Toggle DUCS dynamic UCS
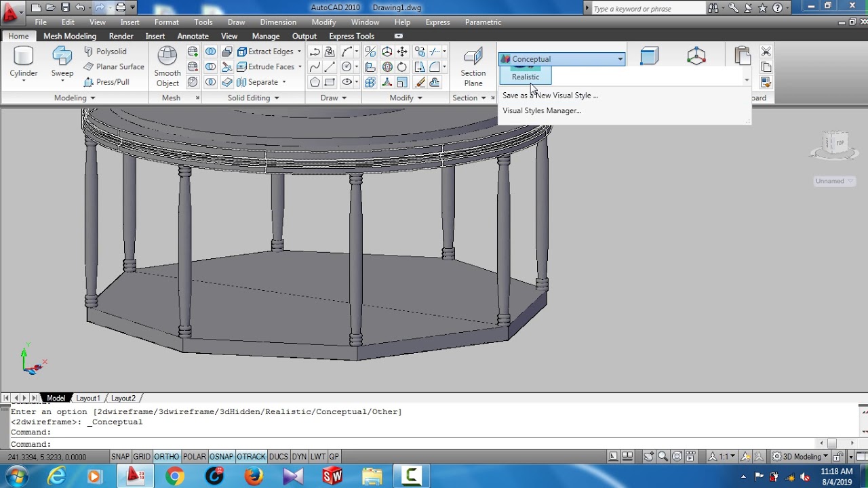Viewport: 868px width, 488px height. 279,457
